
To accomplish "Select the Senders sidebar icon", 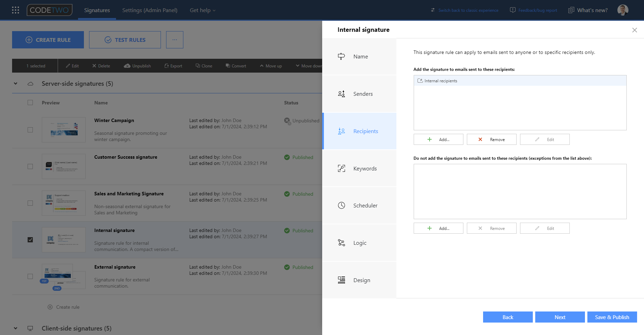I will pos(341,93).
